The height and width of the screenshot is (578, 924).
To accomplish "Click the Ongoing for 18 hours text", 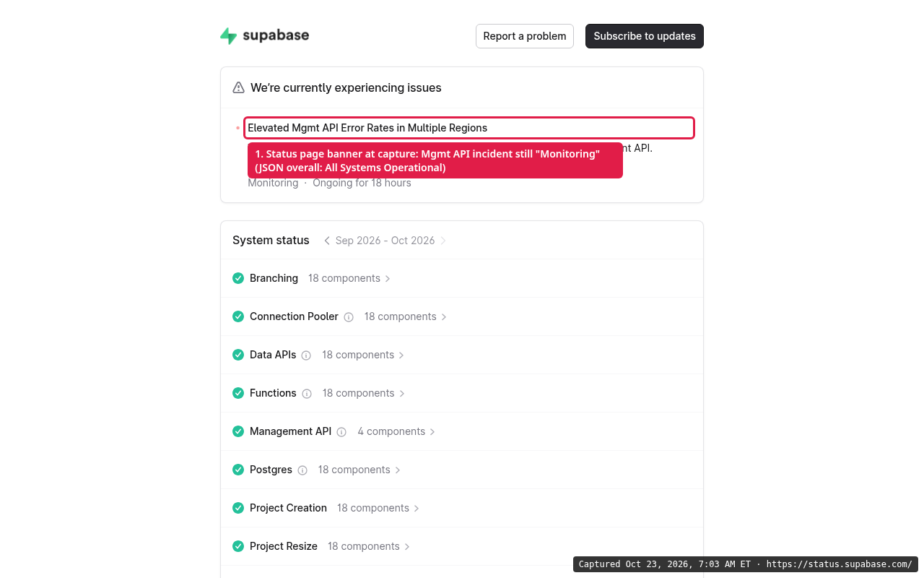I will [x=362, y=183].
